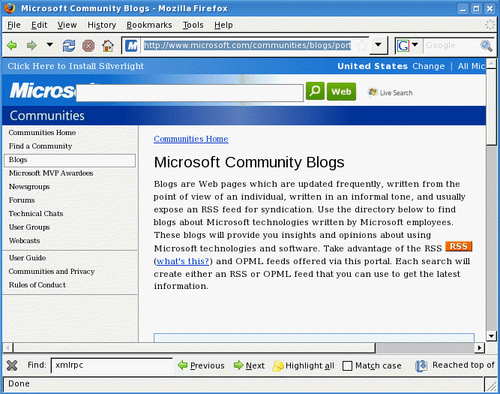The height and width of the screenshot is (394, 500).
Task: Open Communities and Privacy link
Action: click(52, 271)
